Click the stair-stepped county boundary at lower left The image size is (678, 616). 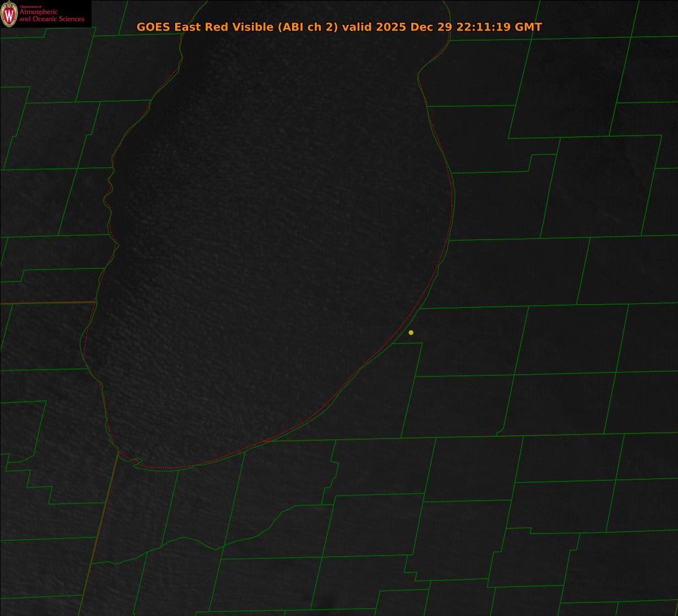tap(28, 480)
